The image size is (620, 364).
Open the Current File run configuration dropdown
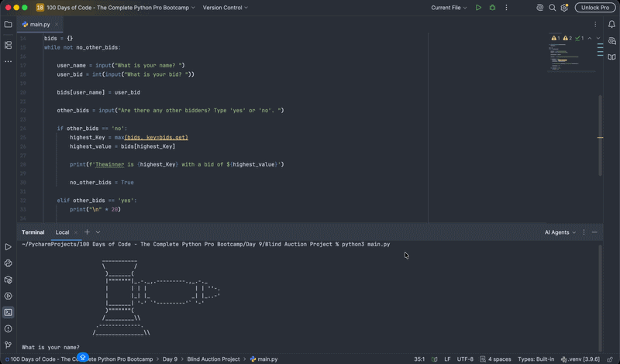(x=449, y=8)
